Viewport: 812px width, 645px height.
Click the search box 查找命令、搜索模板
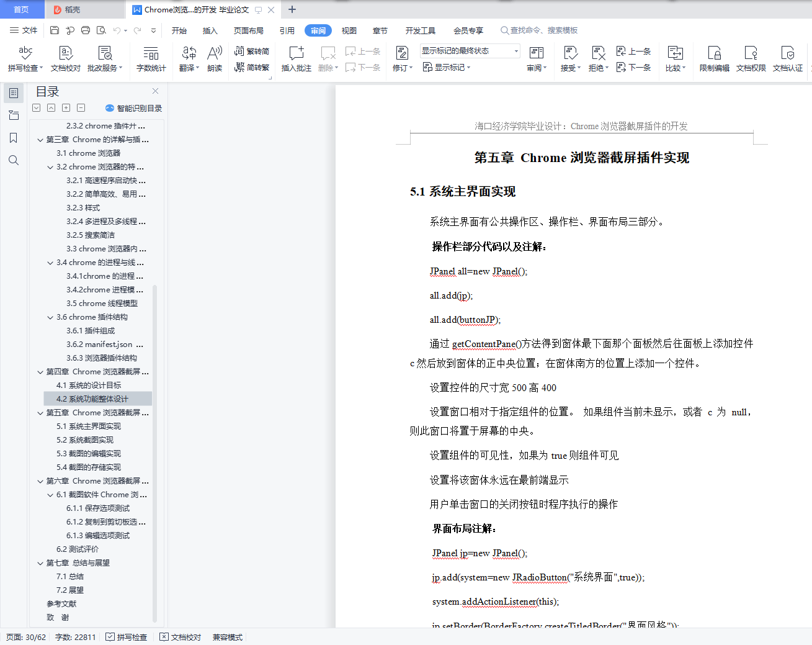click(539, 30)
